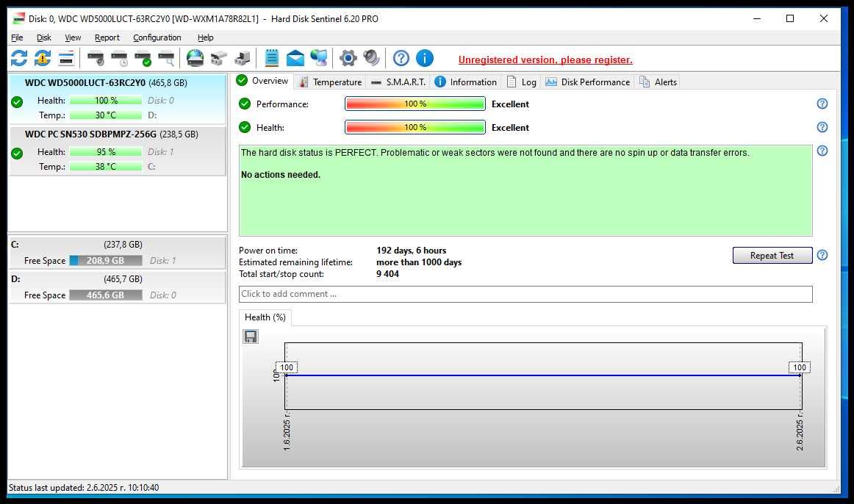The width and height of the screenshot is (854, 504).
Task: Click the refresh icon with the yellow warning sign
Action: coord(43,58)
